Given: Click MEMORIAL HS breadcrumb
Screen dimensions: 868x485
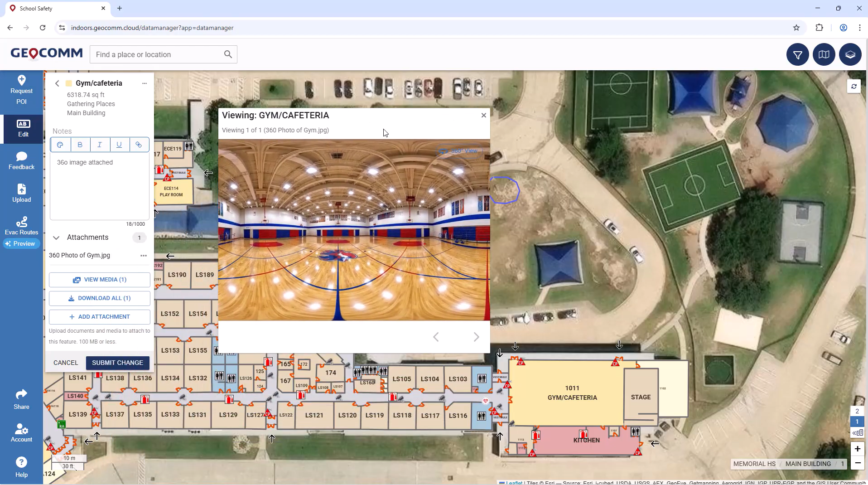Looking at the screenshot, I should tap(754, 464).
